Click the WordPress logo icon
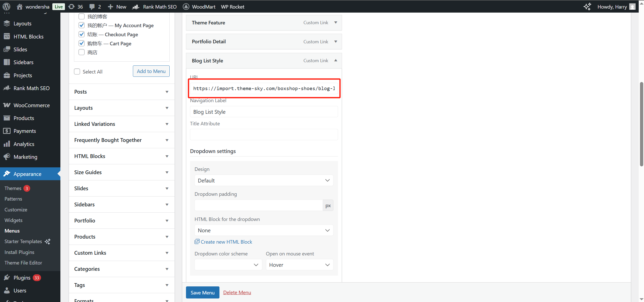 coord(7,7)
